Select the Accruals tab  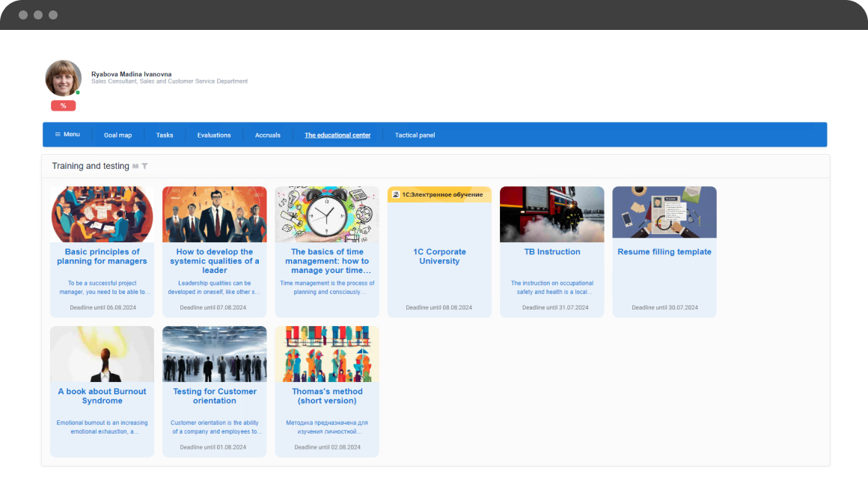(267, 135)
